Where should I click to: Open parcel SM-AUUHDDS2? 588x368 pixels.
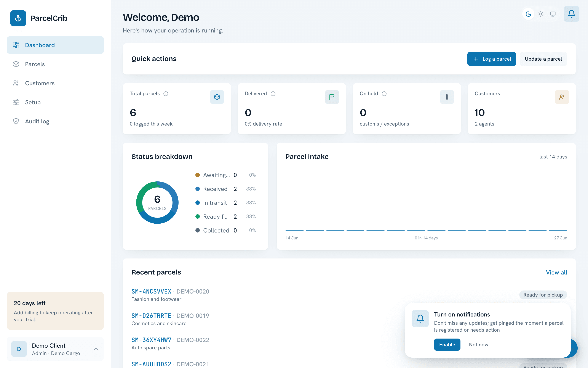(x=151, y=364)
